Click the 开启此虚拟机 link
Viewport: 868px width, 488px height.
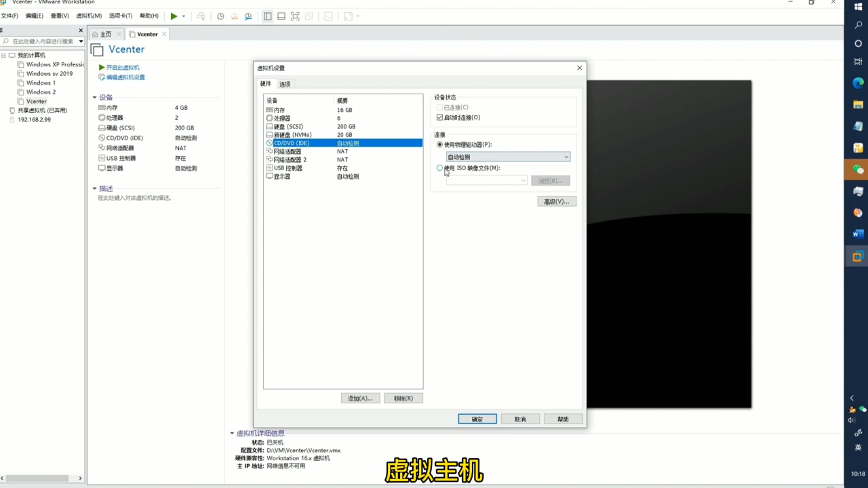(119, 68)
